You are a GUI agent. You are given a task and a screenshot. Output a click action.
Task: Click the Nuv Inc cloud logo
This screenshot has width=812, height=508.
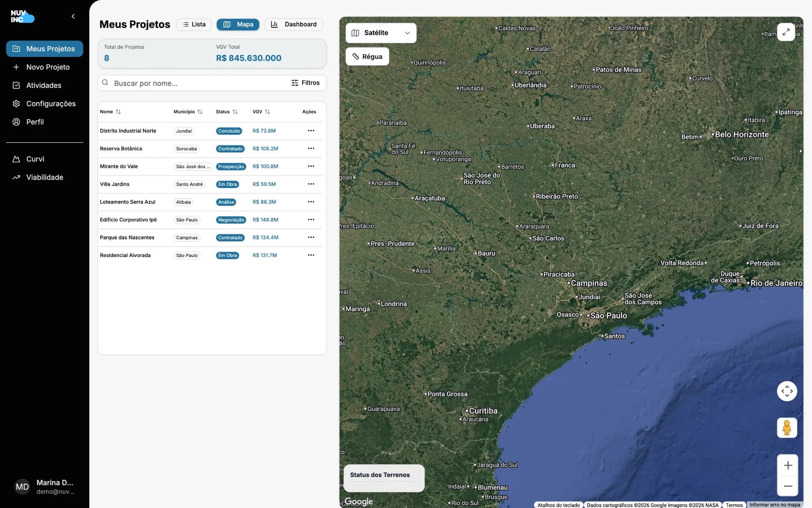coord(22,17)
